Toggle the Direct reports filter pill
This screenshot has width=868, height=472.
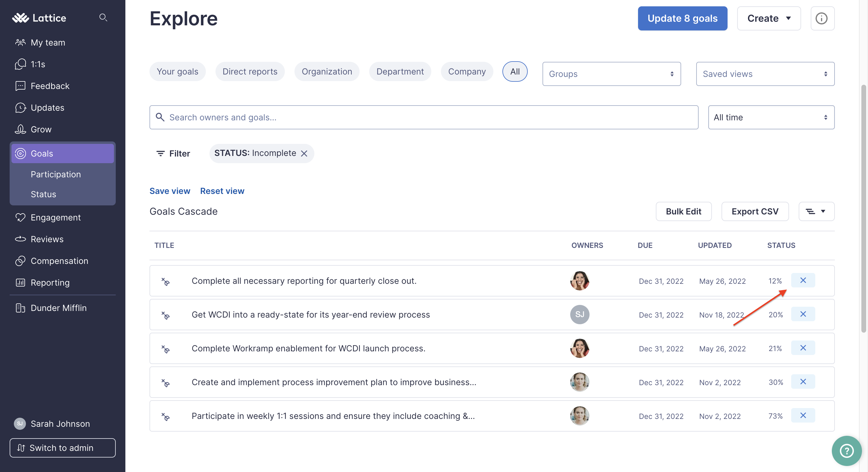(250, 71)
